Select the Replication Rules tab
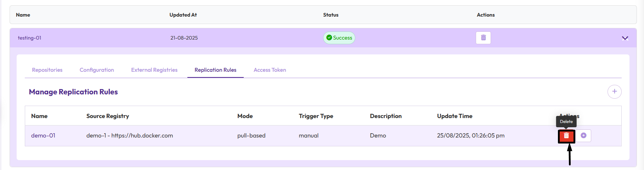The image size is (644, 170). click(x=215, y=70)
